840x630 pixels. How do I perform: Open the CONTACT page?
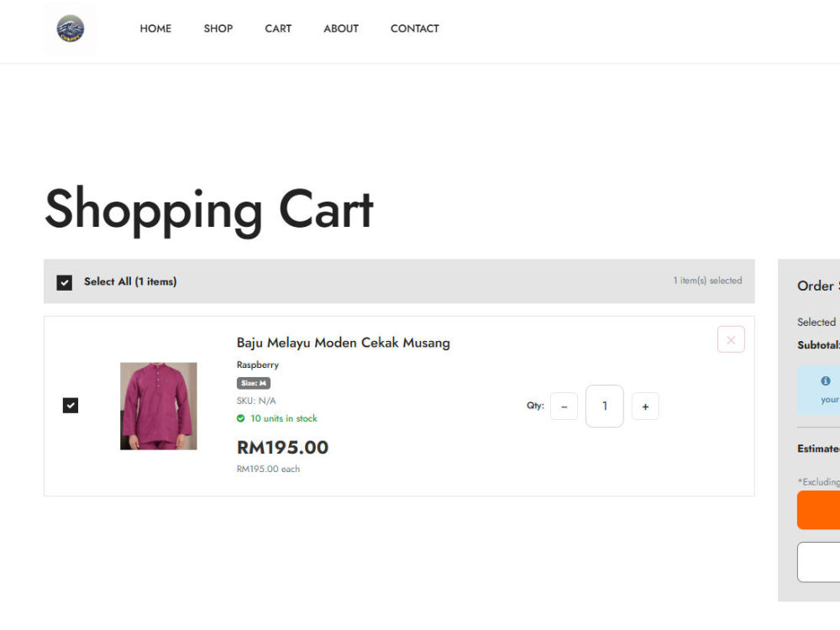coord(415,29)
